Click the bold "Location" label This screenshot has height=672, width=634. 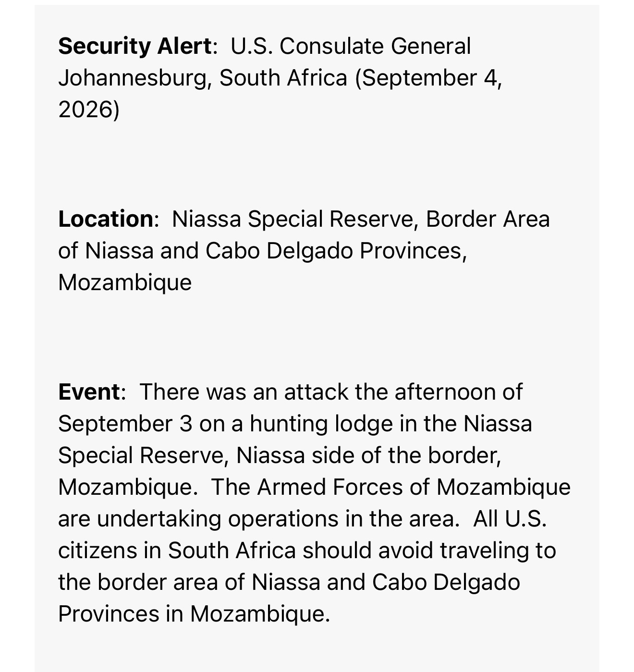106,219
